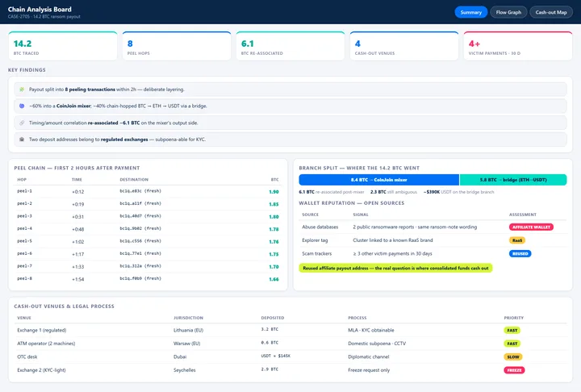Click the 8.4 BTC CoinJoin mixer bar segment
Viewport: 581px width, 392px height.
[378, 180]
